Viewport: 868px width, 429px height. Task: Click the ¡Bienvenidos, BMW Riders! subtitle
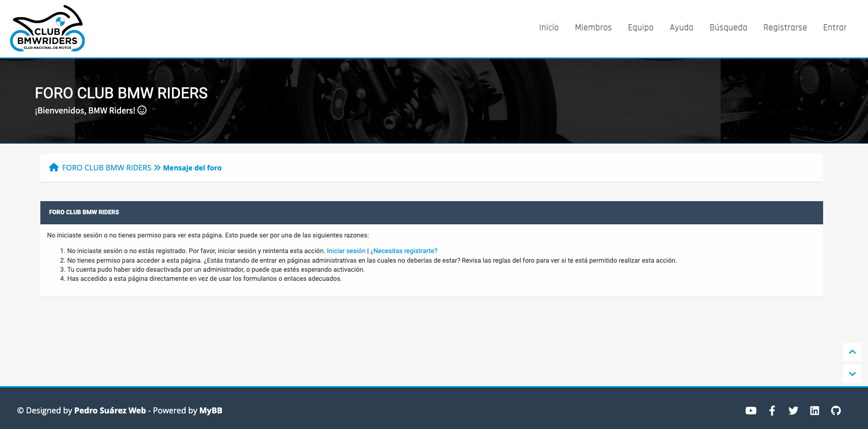[x=91, y=110]
